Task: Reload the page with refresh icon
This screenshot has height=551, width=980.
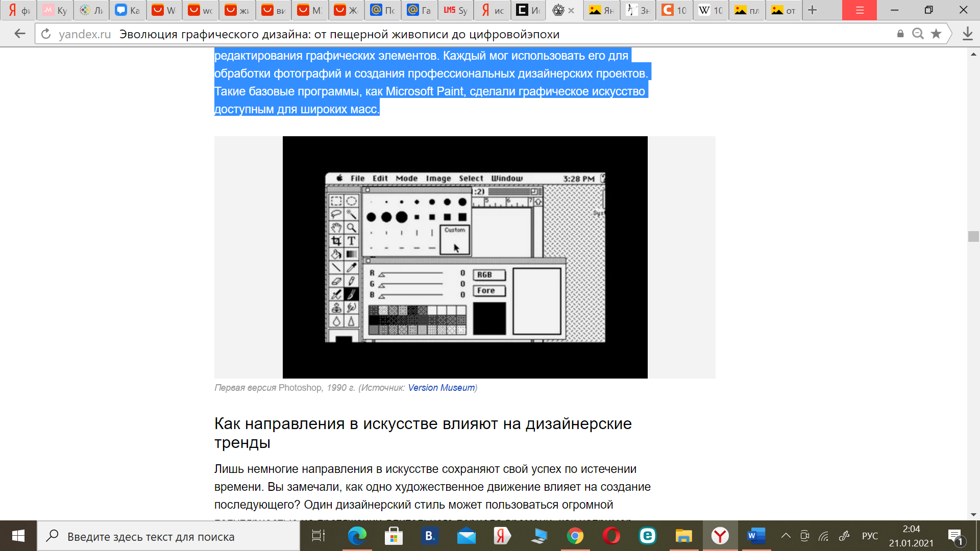Action: (46, 34)
